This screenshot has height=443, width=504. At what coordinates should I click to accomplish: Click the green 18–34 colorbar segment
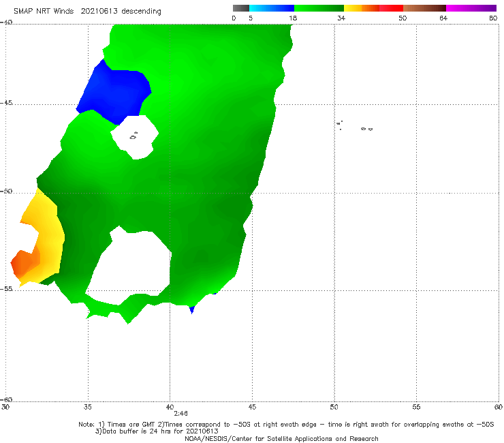pyautogui.click(x=319, y=8)
